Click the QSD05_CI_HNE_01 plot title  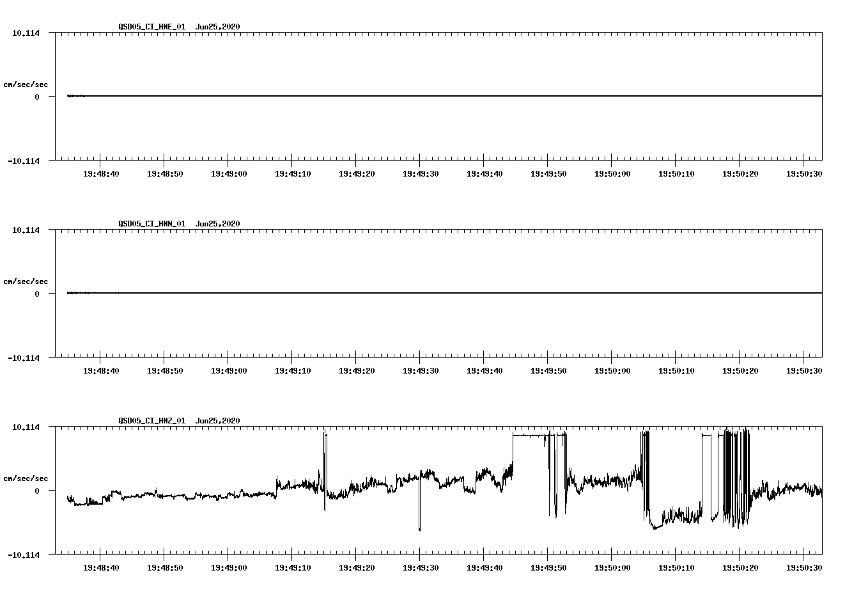pos(179,26)
